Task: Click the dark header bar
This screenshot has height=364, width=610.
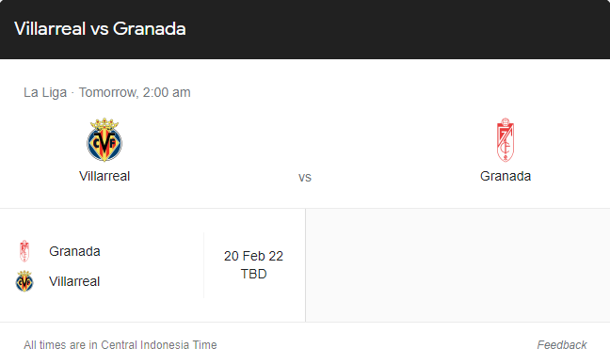Action: click(x=305, y=29)
